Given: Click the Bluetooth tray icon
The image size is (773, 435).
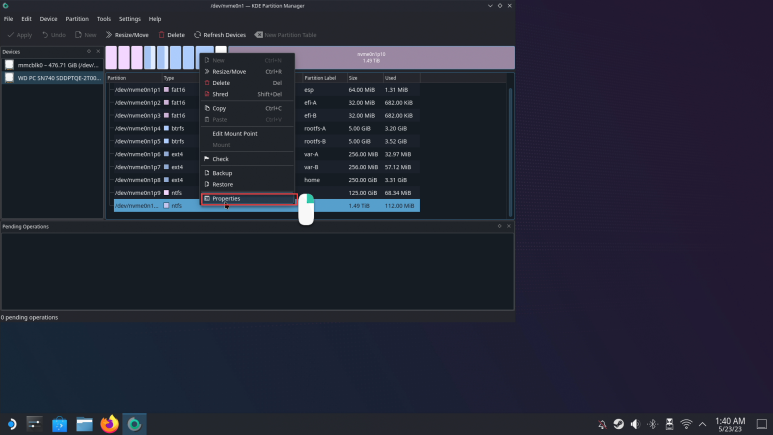Looking at the screenshot, I should [x=652, y=424].
